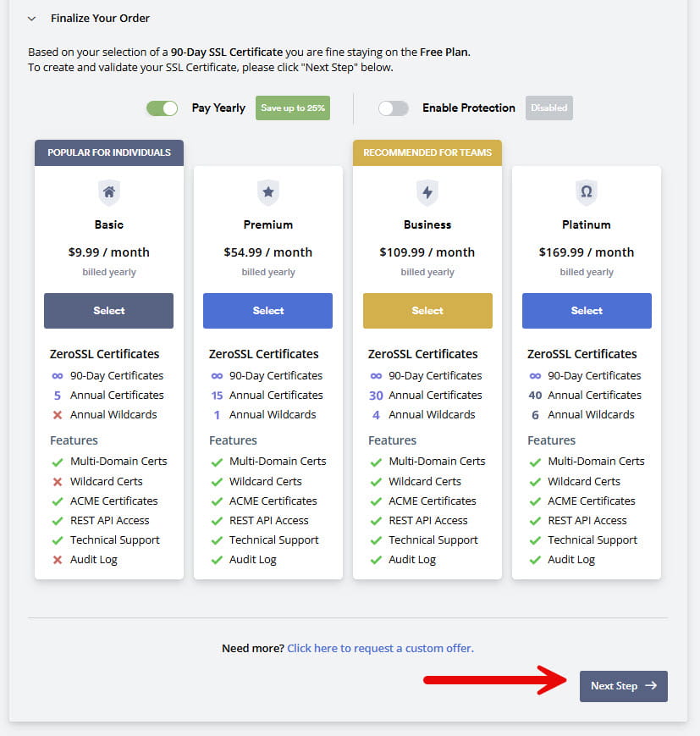Click the Business plan lightning shield icon

[x=427, y=192]
